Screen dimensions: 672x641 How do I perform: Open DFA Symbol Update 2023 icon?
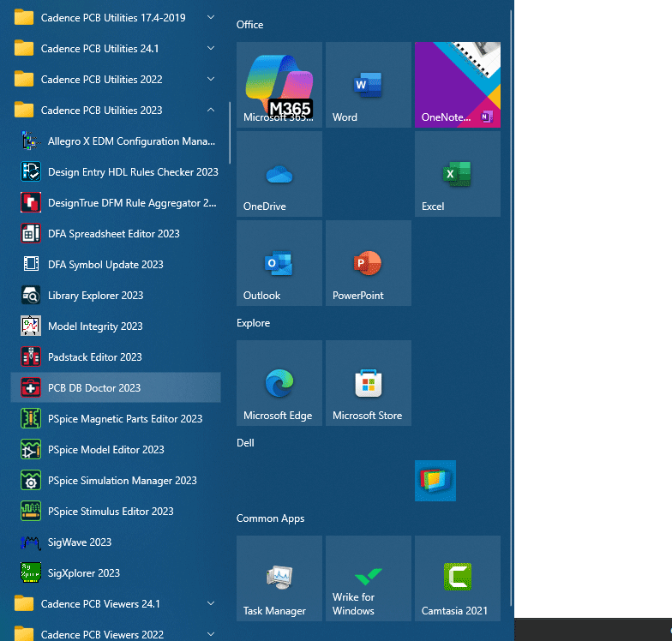[31, 264]
